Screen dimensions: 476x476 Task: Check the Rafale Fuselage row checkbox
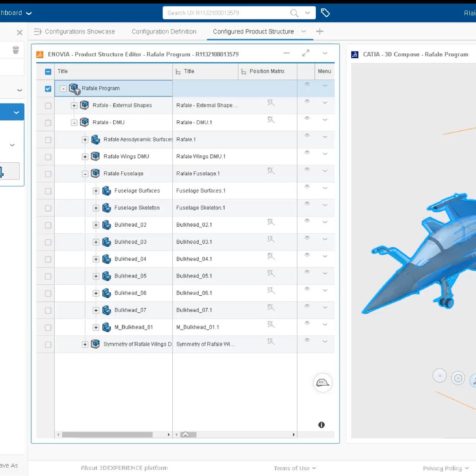pyautogui.click(x=48, y=174)
